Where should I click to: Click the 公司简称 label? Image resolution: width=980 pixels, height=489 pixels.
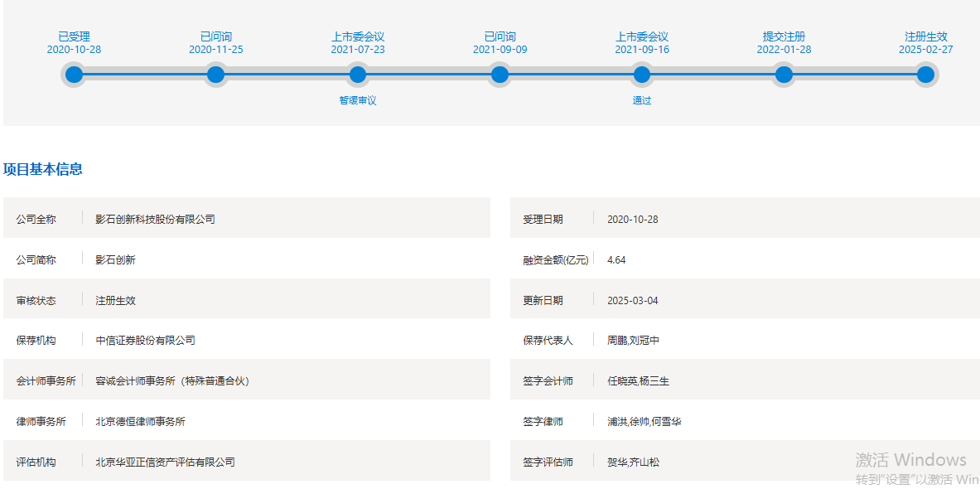point(36,260)
